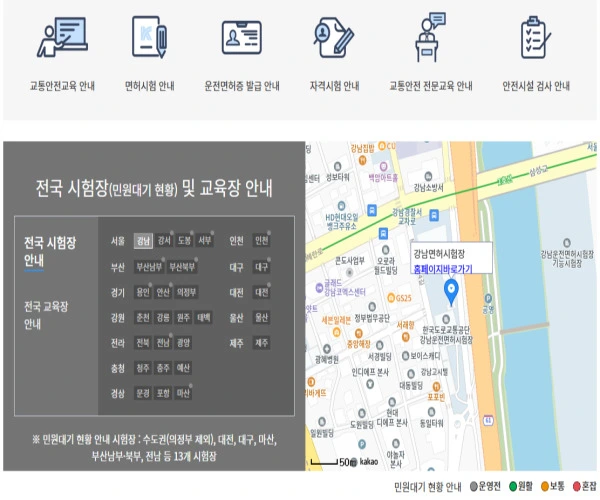Select the 부산남부 test center
This screenshot has height=500, width=600.
tap(150, 267)
